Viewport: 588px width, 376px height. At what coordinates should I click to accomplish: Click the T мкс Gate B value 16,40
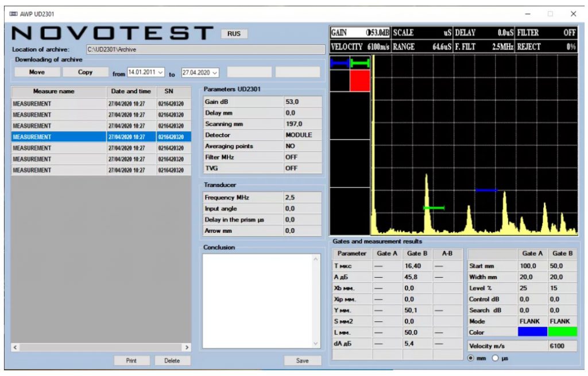pyautogui.click(x=417, y=266)
